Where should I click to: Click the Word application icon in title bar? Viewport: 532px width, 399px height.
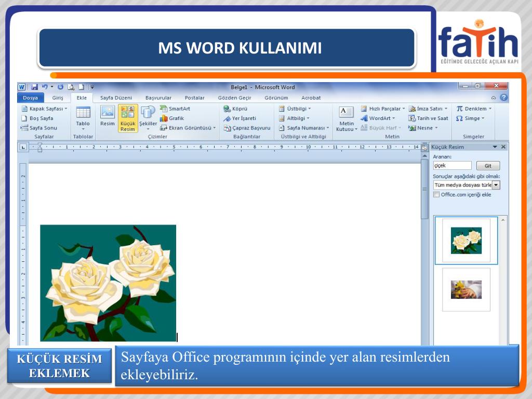pos(22,87)
